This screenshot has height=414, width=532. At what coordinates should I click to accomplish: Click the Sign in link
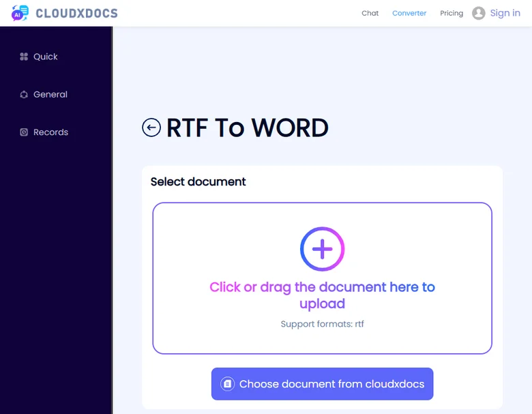505,13
